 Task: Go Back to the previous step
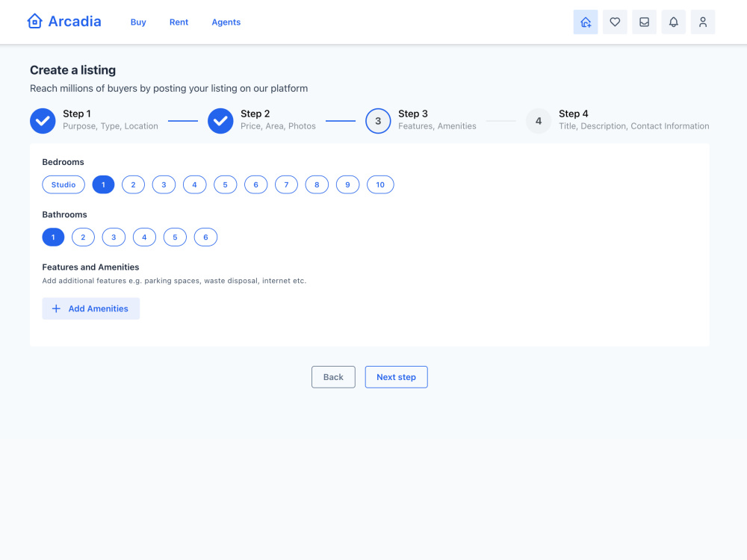333,377
